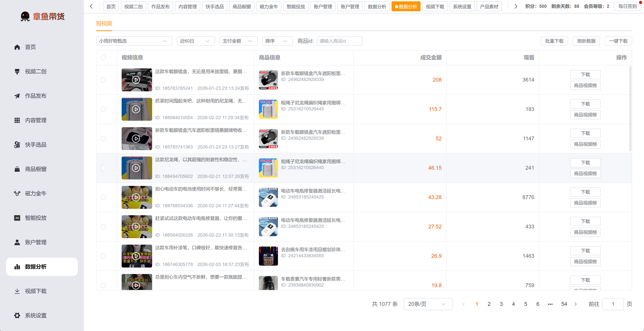This screenshot has height=331, width=644.
Task: Go to page 2
Action: 489,304
